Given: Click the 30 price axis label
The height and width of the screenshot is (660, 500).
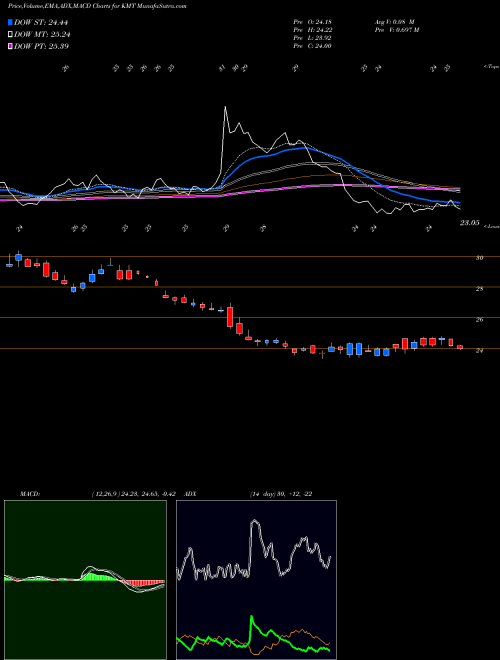Looking at the screenshot, I should 479,258.
